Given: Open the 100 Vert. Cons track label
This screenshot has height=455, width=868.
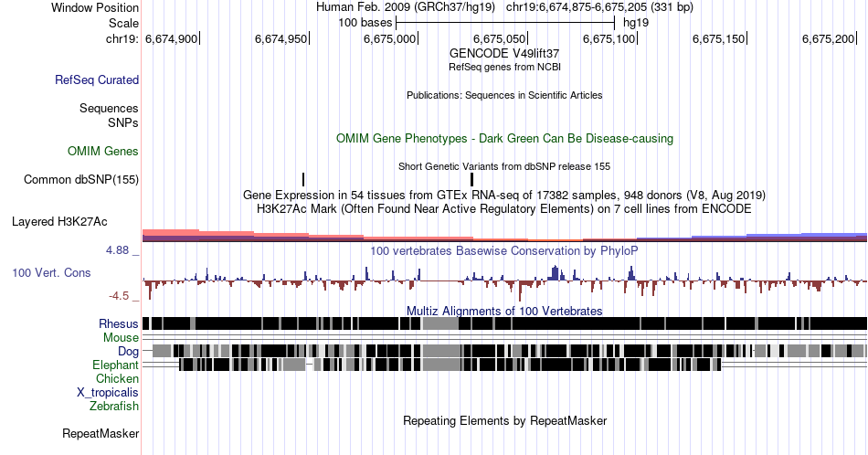Looking at the screenshot, I should (x=51, y=272).
